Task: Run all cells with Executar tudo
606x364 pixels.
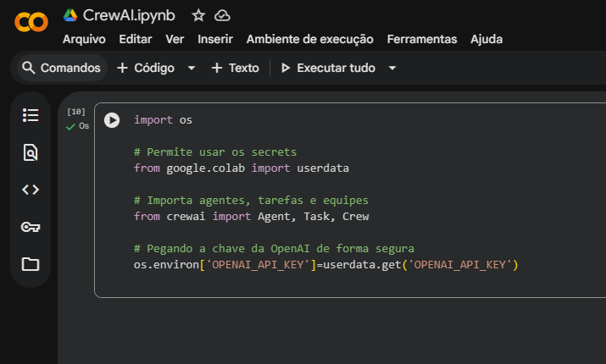Action: coord(328,68)
